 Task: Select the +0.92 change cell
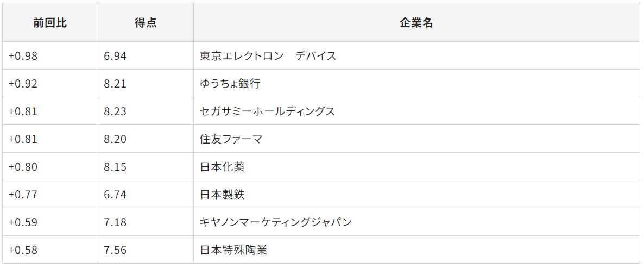[23, 84]
